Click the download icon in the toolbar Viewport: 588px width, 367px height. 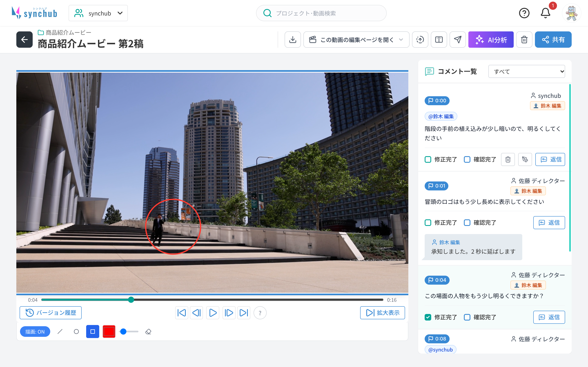click(x=293, y=40)
